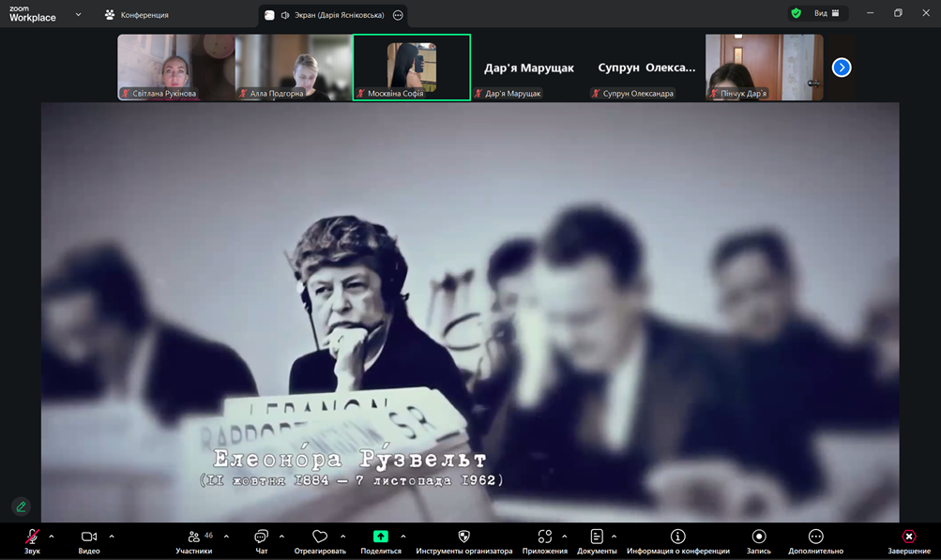Open the Документы icon
The height and width of the screenshot is (560, 941).
(597, 537)
